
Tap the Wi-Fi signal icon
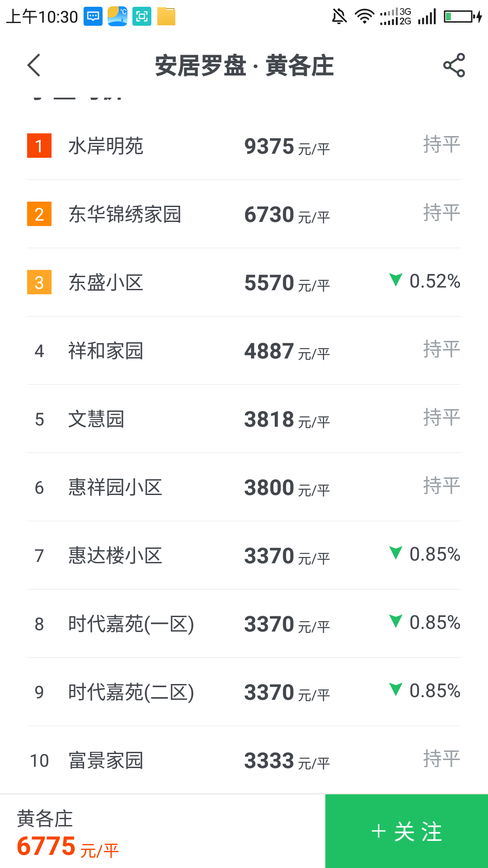point(364,17)
